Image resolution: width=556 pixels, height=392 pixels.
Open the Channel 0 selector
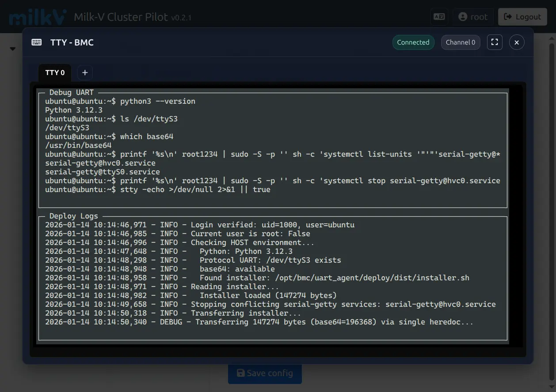coord(460,42)
